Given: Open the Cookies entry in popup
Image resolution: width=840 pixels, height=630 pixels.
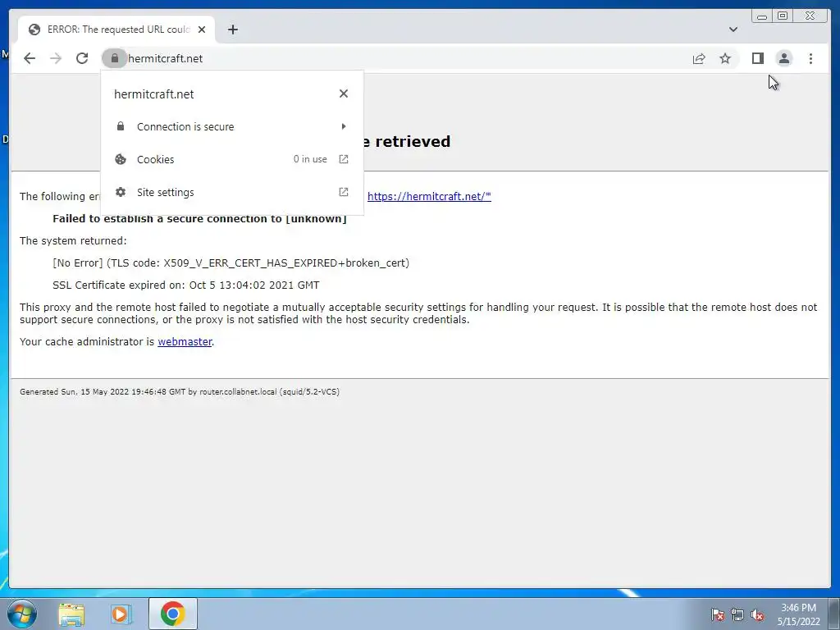Looking at the screenshot, I should pos(232,159).
